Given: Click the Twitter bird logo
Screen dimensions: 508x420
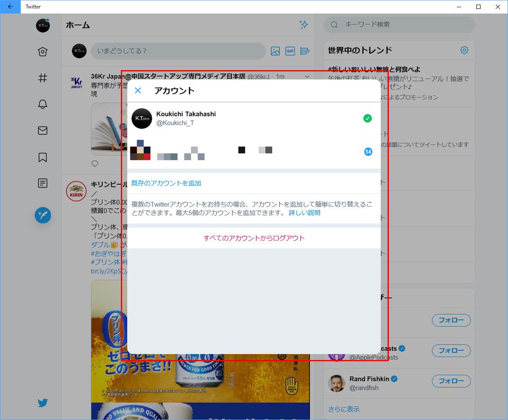Looking at the screenshot, I should click(x=43, y=403).
